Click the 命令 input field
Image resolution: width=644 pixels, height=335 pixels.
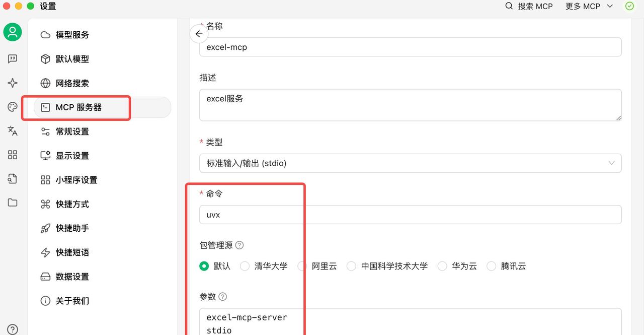tap(410, 215)
